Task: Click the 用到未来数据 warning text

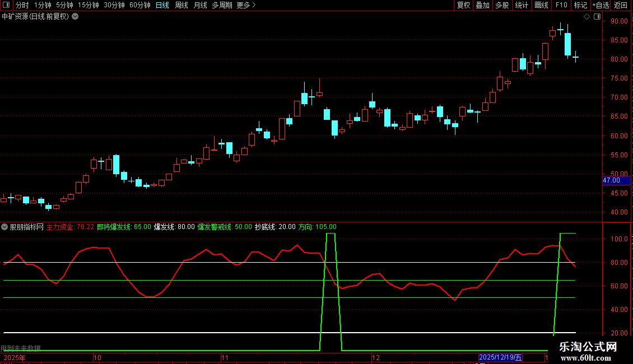Action: pos(21,348)
